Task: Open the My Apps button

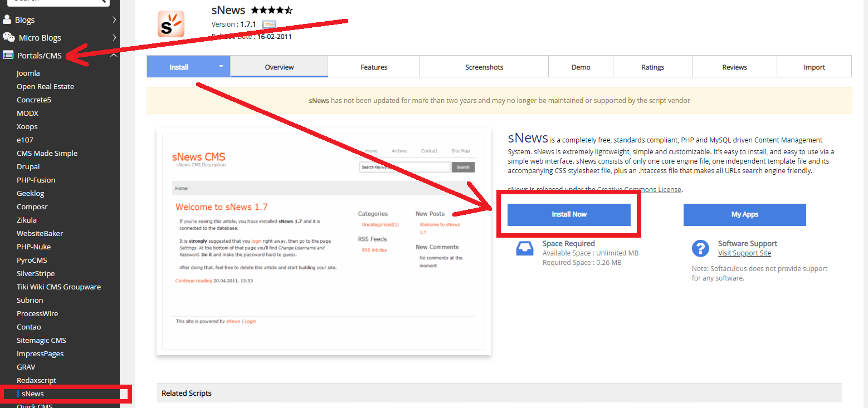Action: (x=744, y=214)
